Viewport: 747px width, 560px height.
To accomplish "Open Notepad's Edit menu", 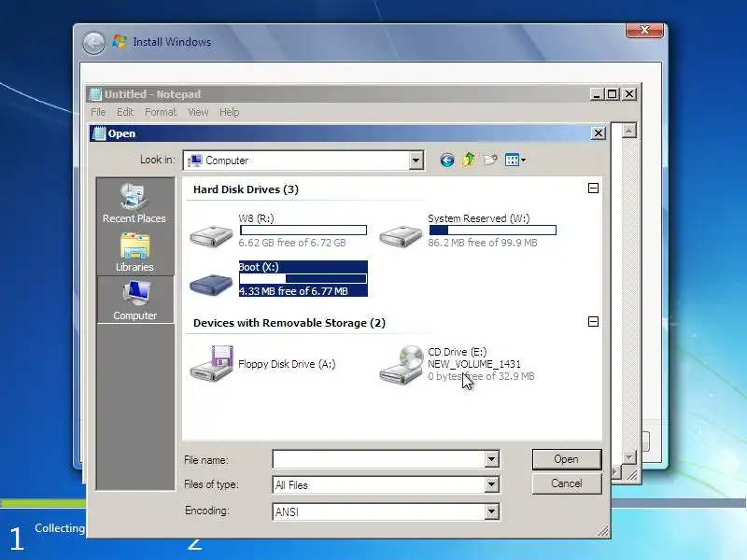I will 125,112.
